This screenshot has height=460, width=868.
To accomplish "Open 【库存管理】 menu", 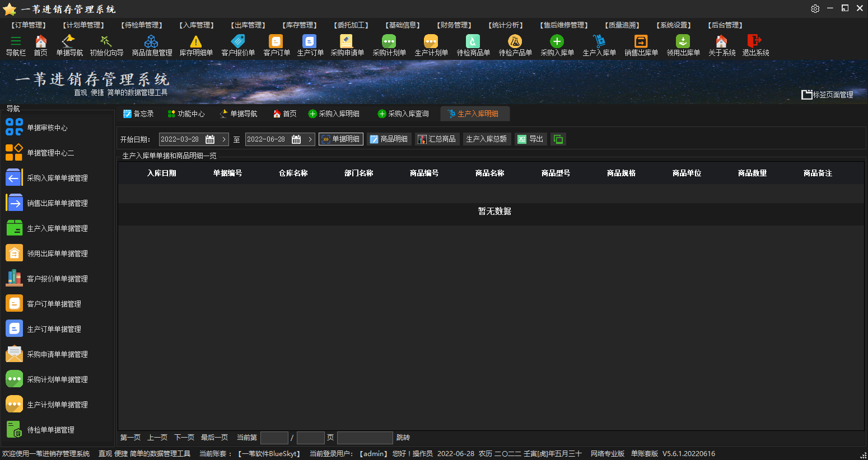I will (300, 25).
